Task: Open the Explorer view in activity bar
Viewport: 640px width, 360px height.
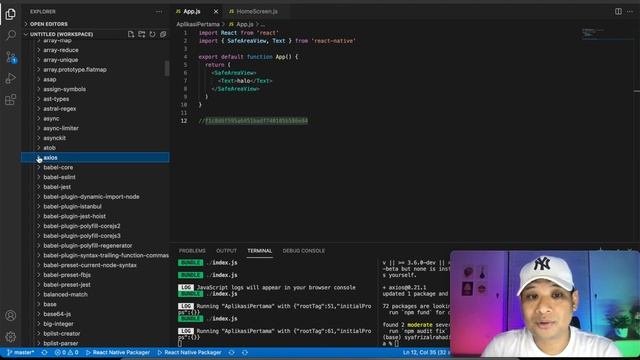Action: click(11, 14)
